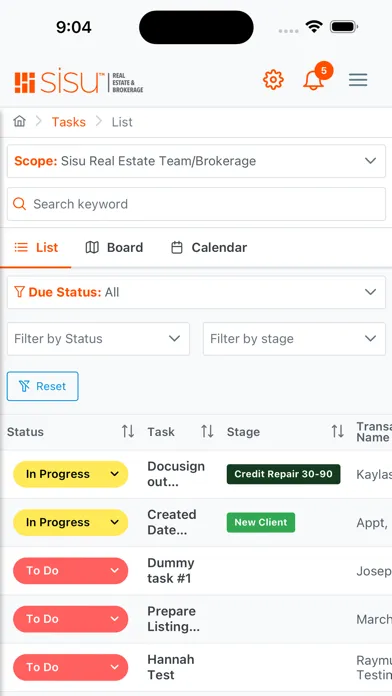Image resolution: width=392 pixels, height=696 pixels.
Task: Click the Sisu logo
Action: point(79,83)
